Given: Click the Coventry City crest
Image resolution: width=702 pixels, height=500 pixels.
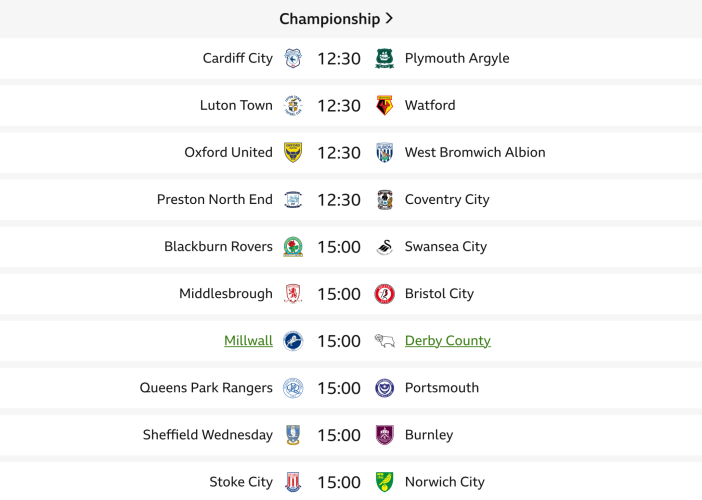Looking at the screenshot, I should pos(384,199).
